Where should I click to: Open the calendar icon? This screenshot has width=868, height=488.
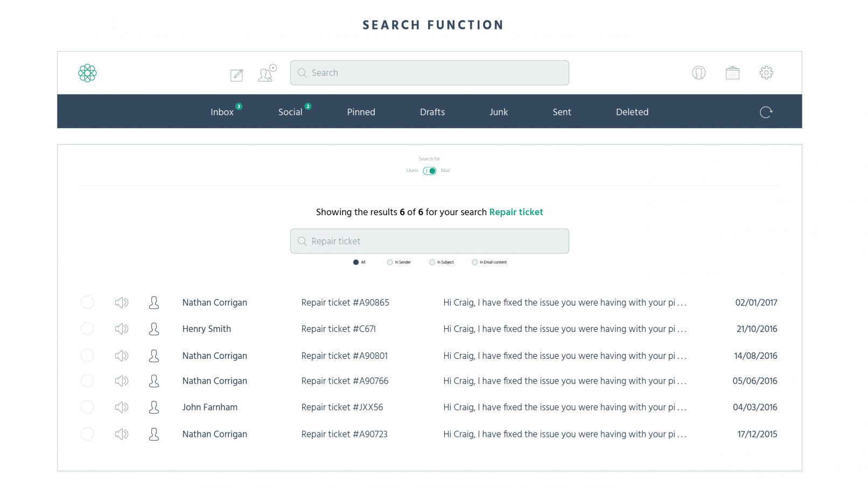coord(732,73)
